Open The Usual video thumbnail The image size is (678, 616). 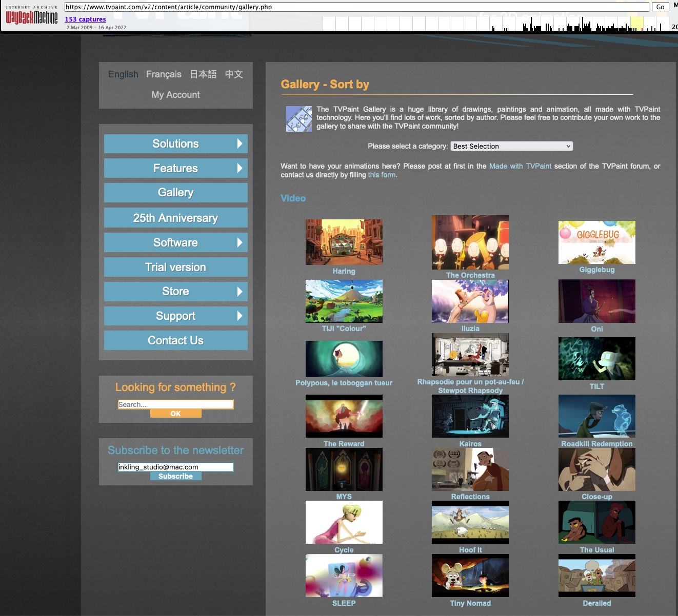[x=597, y=522]
